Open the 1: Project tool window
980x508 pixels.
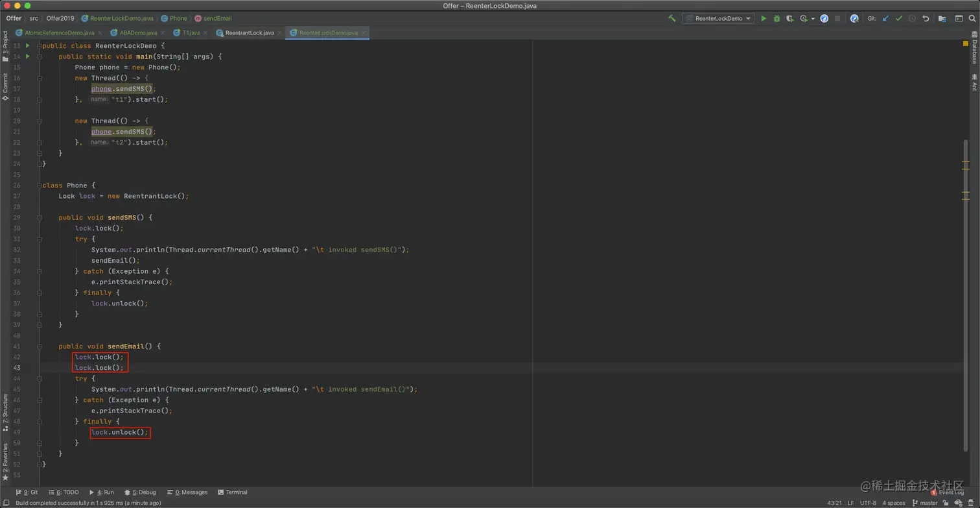coord(5,45)
